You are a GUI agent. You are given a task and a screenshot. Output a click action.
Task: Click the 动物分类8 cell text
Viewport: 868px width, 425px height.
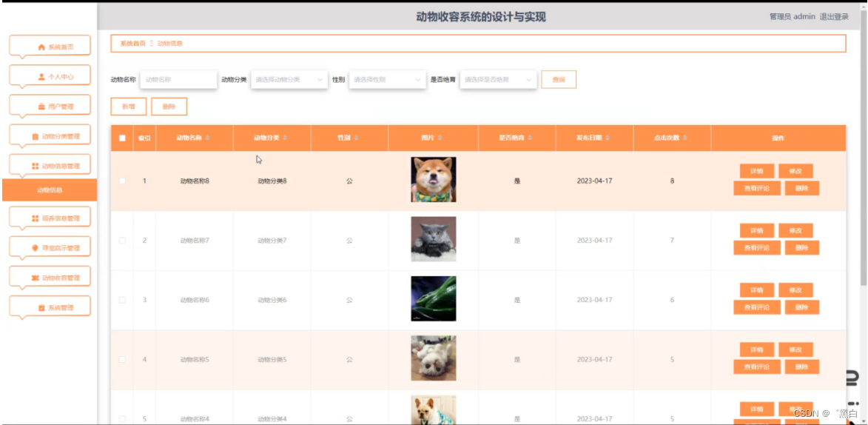(272, 181)
